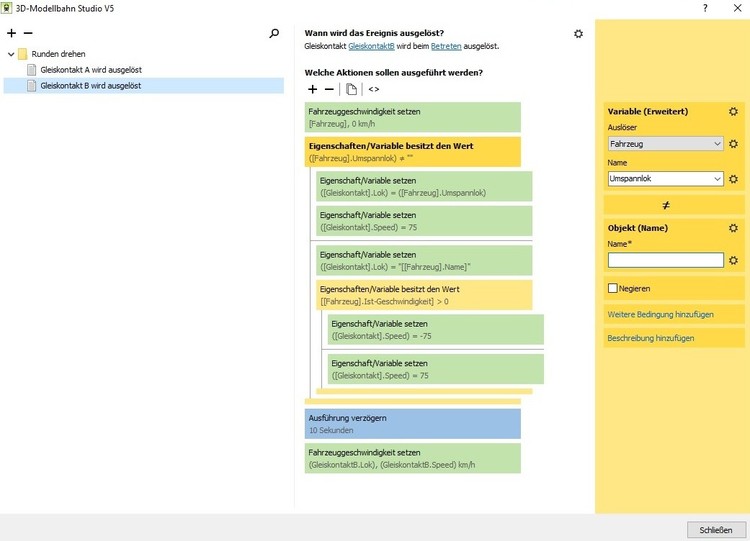Open the event trigger settings gear
The height and width of the screenshot is (541, 750).
[x=578, y=34]
